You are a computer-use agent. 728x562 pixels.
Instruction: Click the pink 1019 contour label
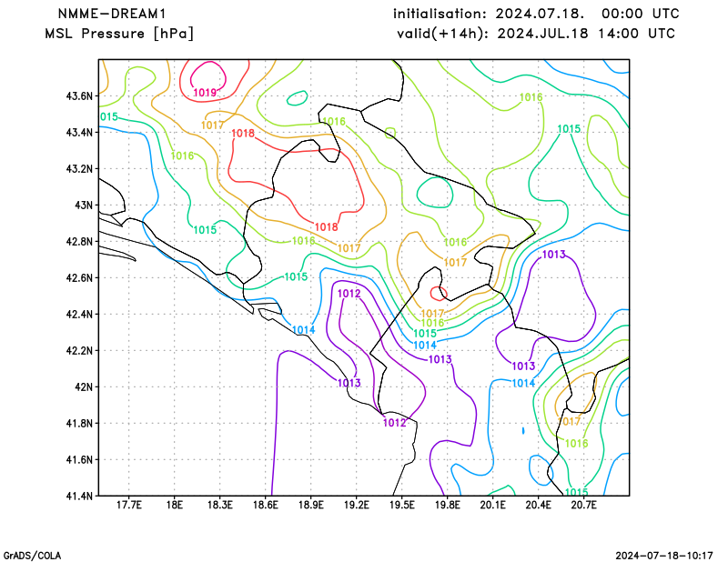[205, 93]
